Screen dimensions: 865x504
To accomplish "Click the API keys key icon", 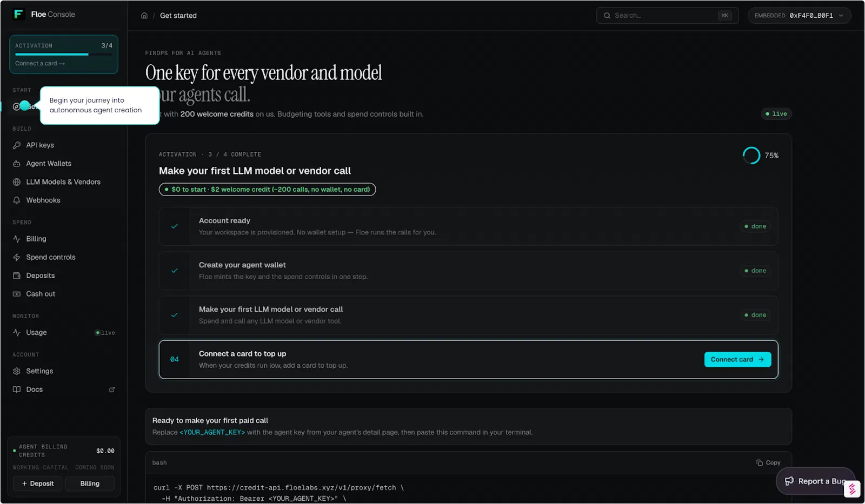I will click(x=17, y=145).
